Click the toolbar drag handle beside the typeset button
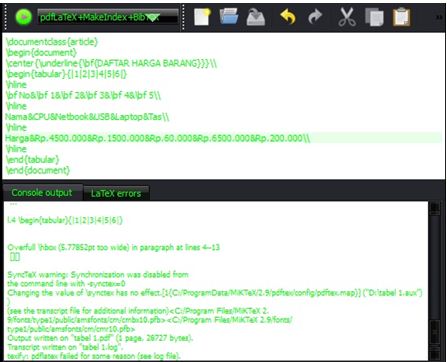The height and width of the screenshot is (362, 447). [x=6, y=17]
